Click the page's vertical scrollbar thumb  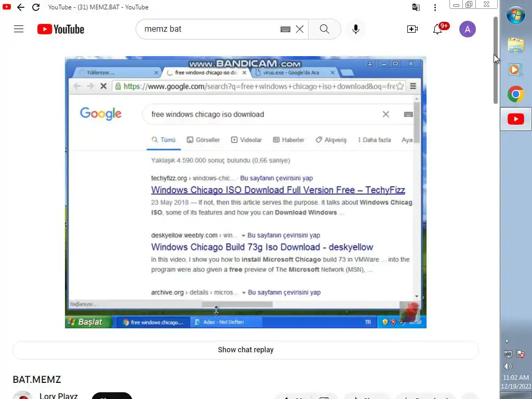point(495,60)
